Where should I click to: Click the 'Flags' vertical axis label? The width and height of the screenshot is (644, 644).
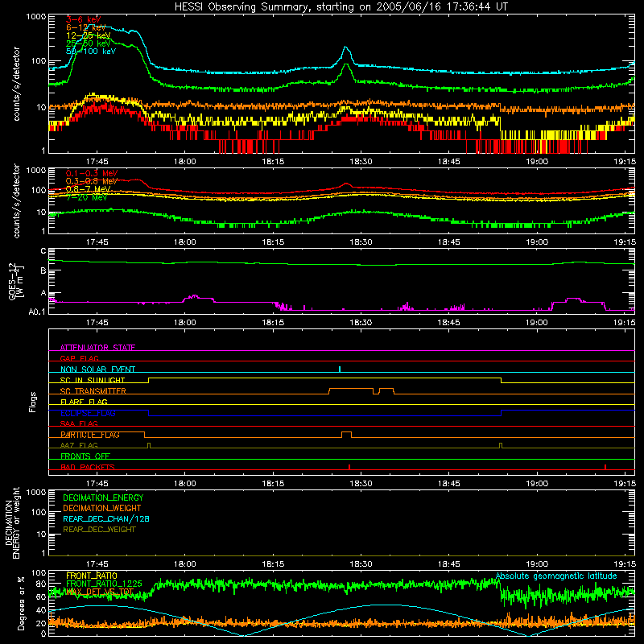(33, 402)
